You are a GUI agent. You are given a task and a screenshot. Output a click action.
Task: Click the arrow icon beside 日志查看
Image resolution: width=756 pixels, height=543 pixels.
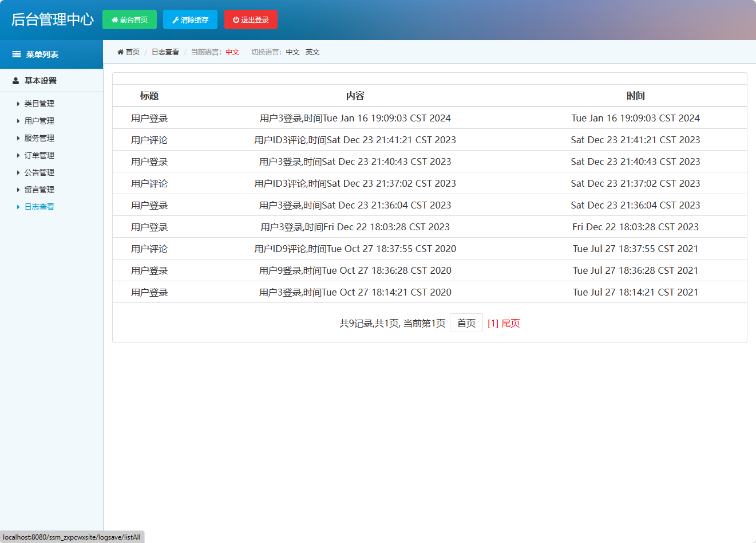pyautogui.click(x=17, y=206)
